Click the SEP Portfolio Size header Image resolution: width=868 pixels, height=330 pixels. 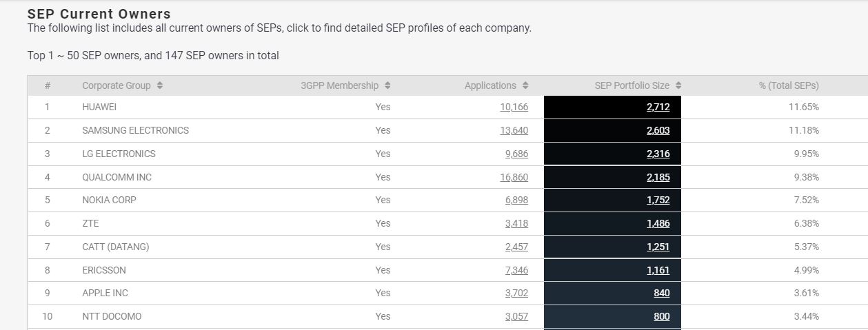tap(632, 85)
